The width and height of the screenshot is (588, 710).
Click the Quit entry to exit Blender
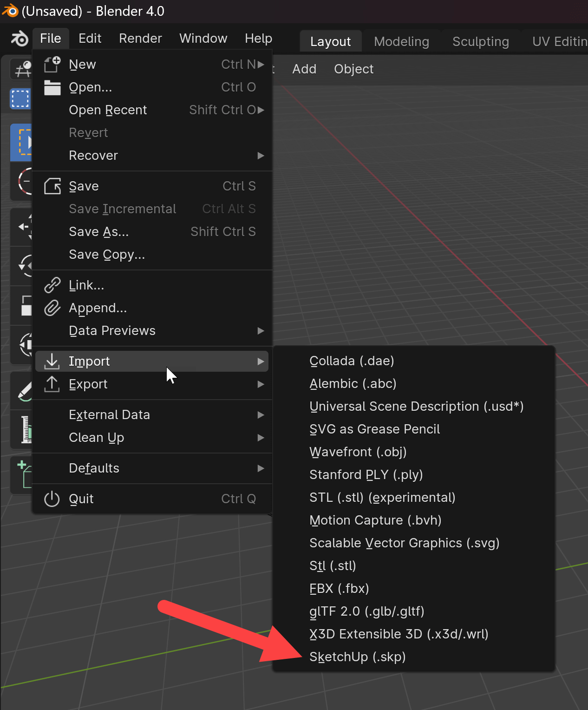pos(81,499)
